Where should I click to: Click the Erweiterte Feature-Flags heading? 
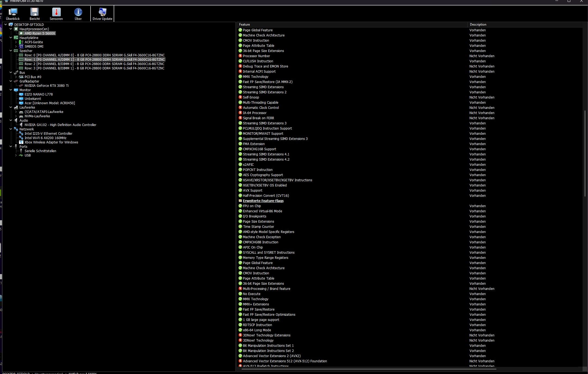(263, 201)
